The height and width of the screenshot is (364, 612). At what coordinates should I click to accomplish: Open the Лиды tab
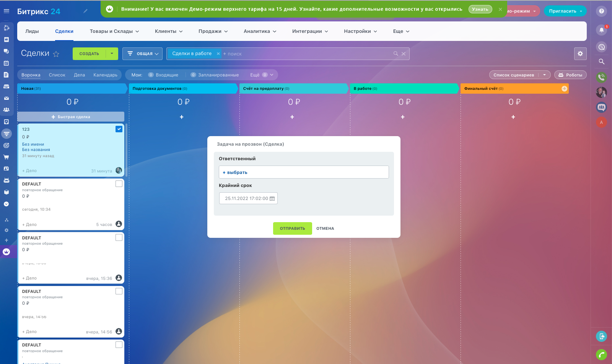[x=32, y=31]
